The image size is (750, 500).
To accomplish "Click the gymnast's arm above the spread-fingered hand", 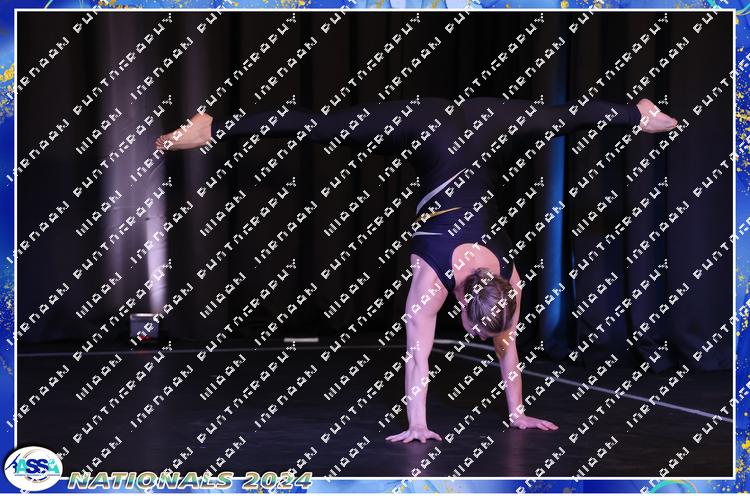I will click(418, 340).
